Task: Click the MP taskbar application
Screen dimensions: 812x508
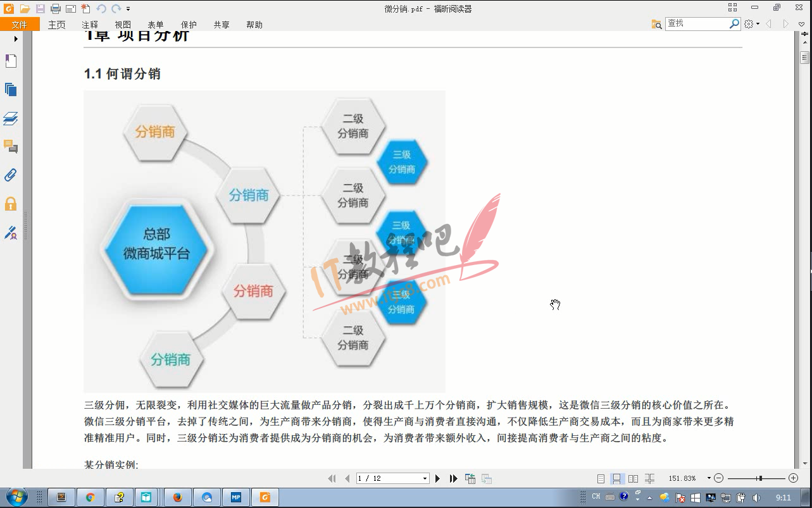Action: pyautogui.click(x=236, y=498)
